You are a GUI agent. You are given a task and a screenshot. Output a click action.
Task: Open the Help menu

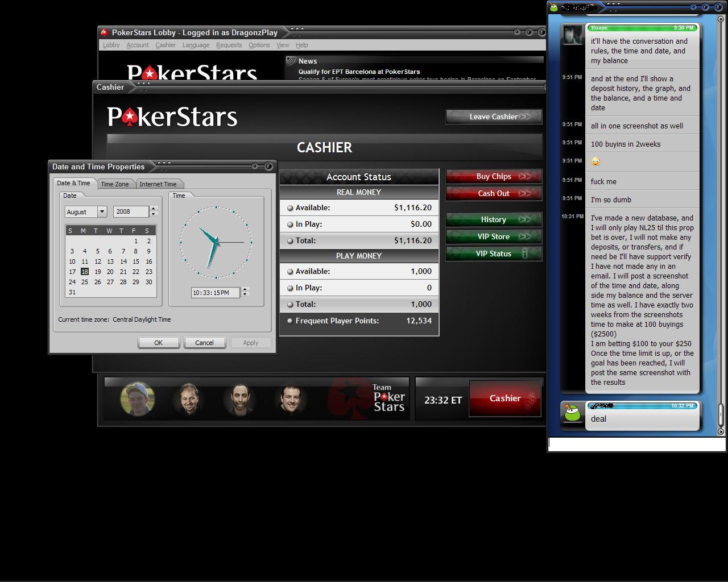click(x=301, y=45)
